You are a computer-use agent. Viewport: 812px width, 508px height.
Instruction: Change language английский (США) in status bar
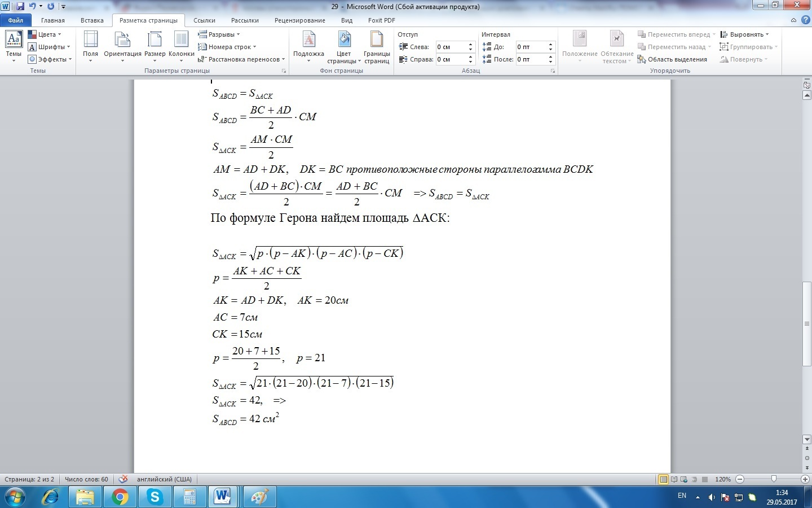click(164, 479)
